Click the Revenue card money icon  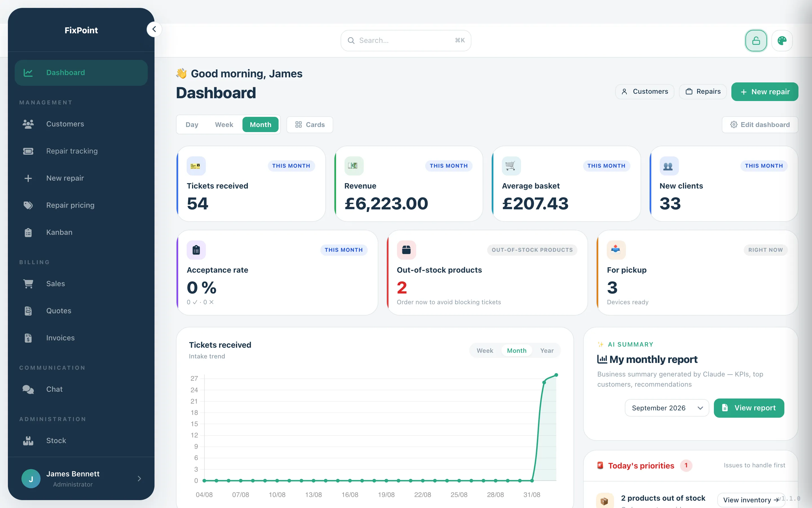354,166
